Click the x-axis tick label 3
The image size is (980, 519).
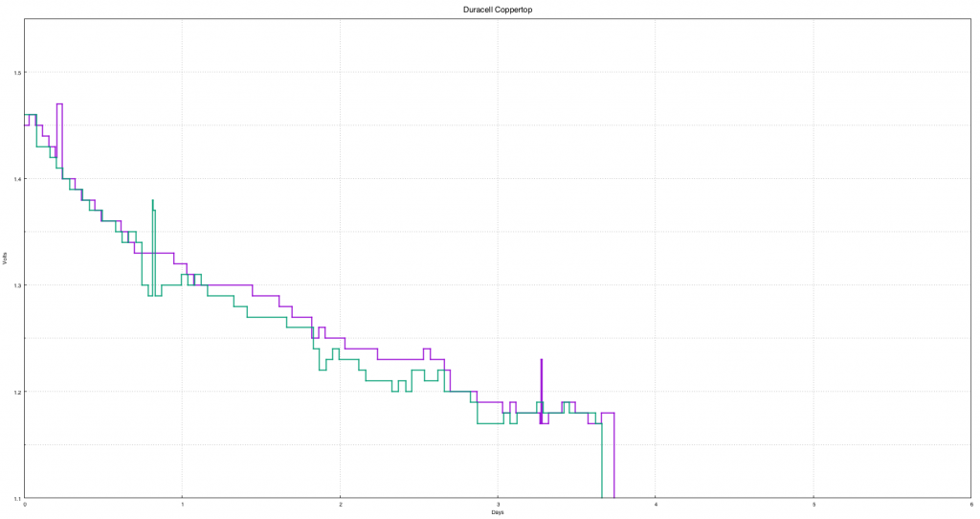(498, 504)
